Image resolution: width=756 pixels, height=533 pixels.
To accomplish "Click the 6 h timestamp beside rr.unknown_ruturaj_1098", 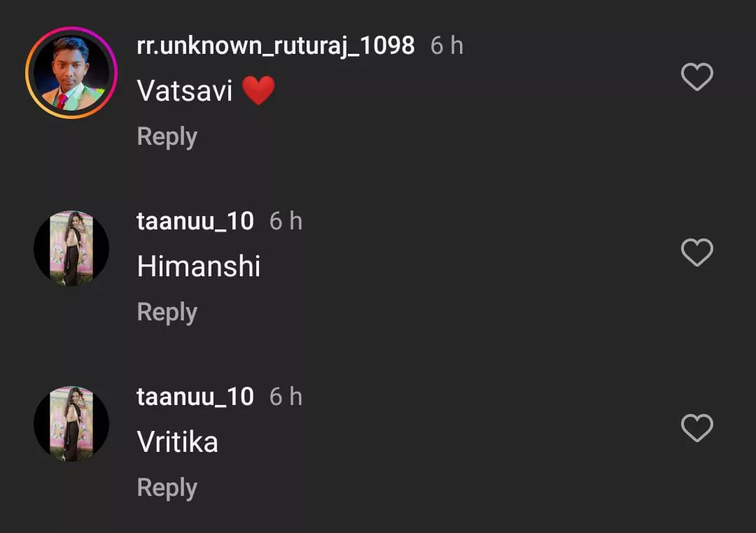I will [447, 46].
